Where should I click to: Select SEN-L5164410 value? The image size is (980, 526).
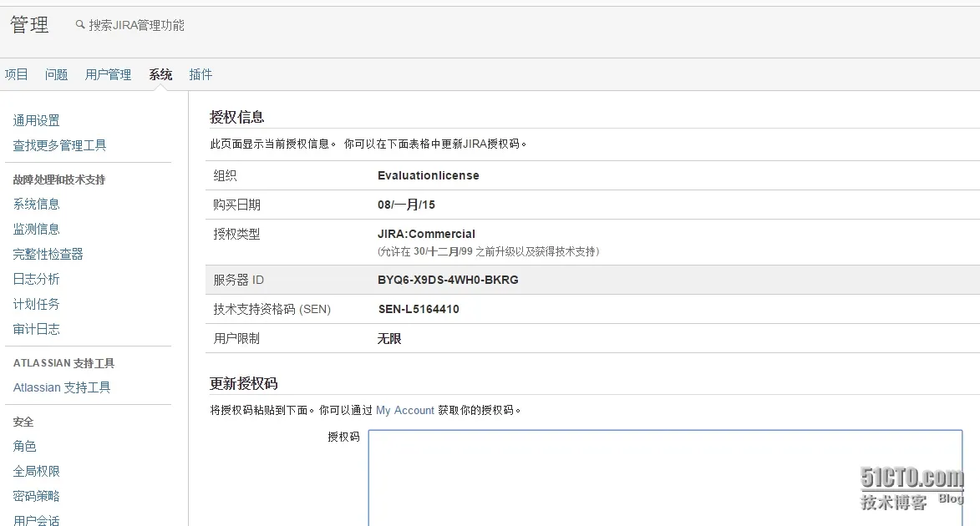[x=419, y=309]
